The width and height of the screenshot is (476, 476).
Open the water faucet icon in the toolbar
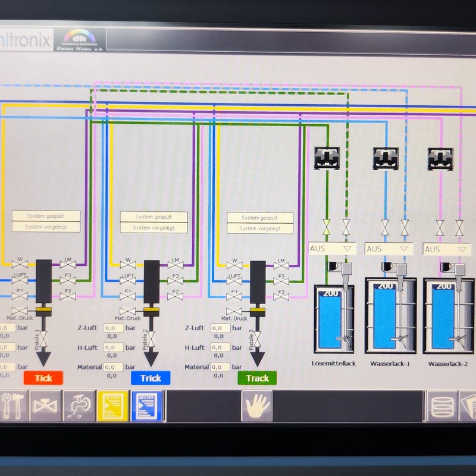click(79, 406)
